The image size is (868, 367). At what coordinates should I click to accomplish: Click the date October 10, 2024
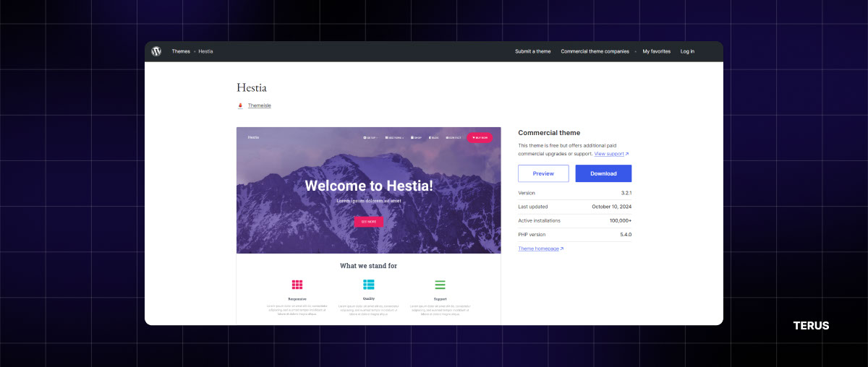pos(612,207)
